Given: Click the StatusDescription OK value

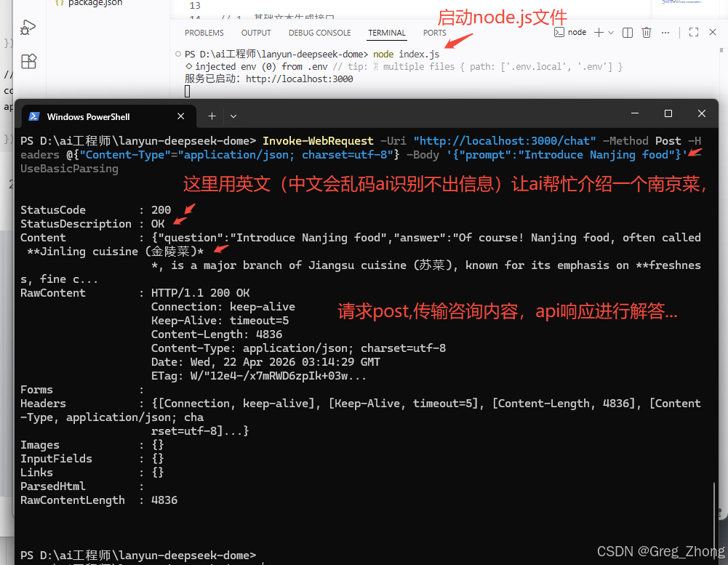Looking at the screenshot, I should (157, 224).
